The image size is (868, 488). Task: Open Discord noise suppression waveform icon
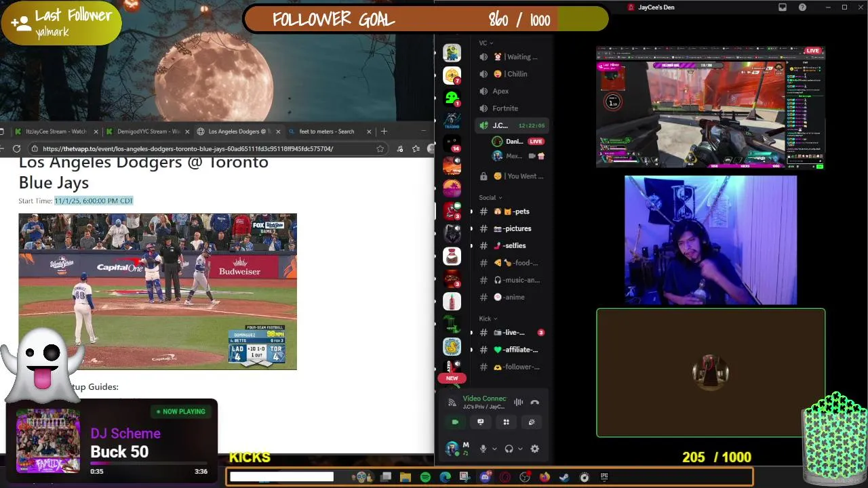[x=518, y=402]
